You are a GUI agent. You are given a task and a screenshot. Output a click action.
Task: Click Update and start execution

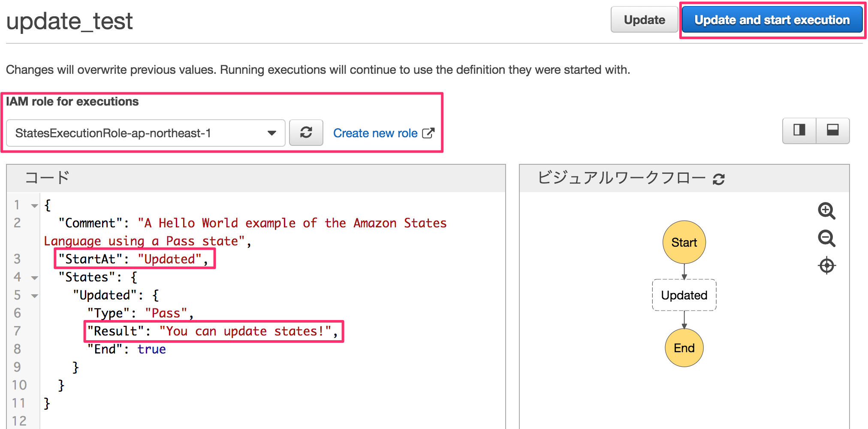(x=772, y=19)
